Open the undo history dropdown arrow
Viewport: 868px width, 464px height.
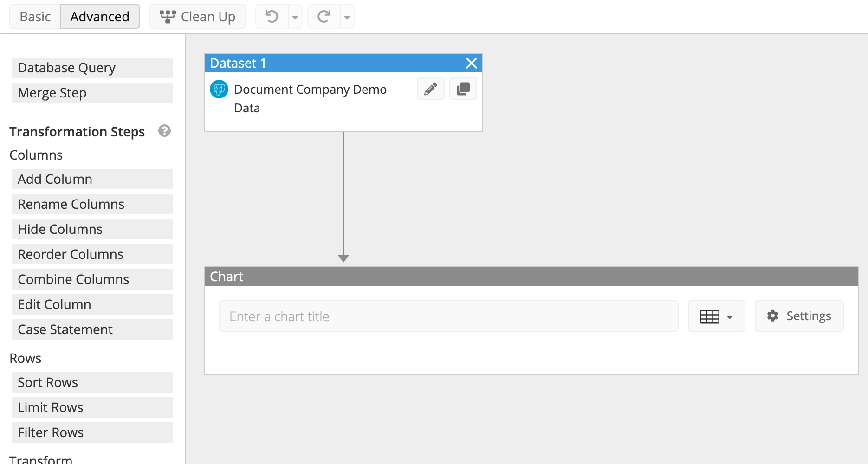[295, 17]
